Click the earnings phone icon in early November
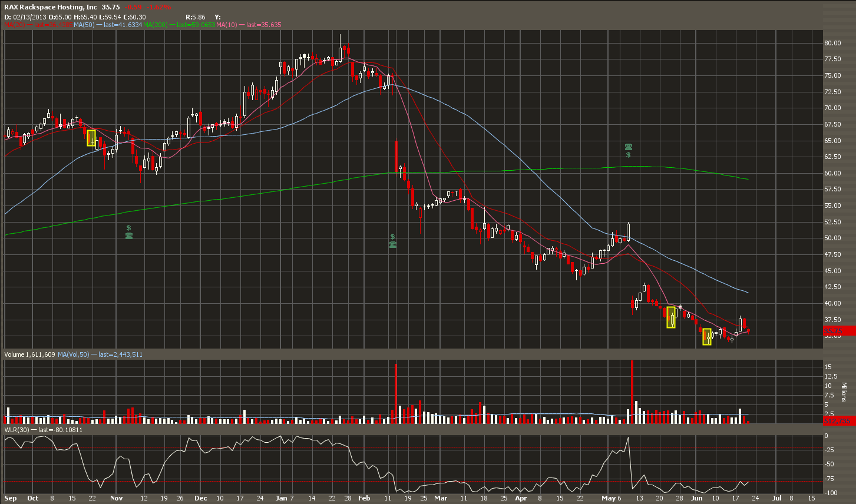 (x=129, y=236)
